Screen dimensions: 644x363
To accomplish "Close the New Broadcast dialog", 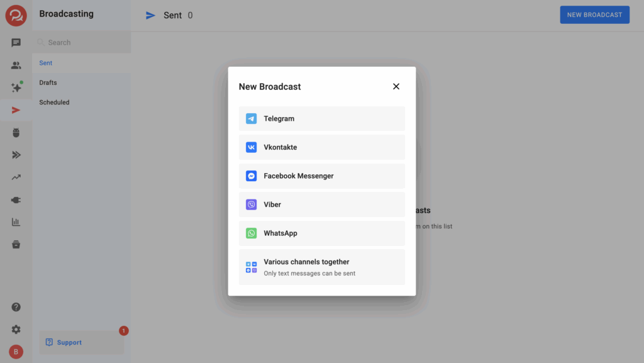I will click(x=396, y=87).
